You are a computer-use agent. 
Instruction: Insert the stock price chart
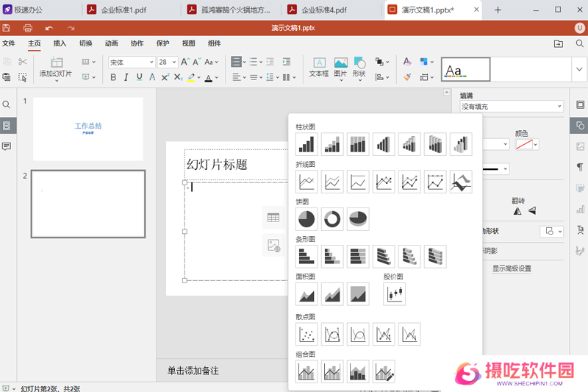(x=395, y=294)
